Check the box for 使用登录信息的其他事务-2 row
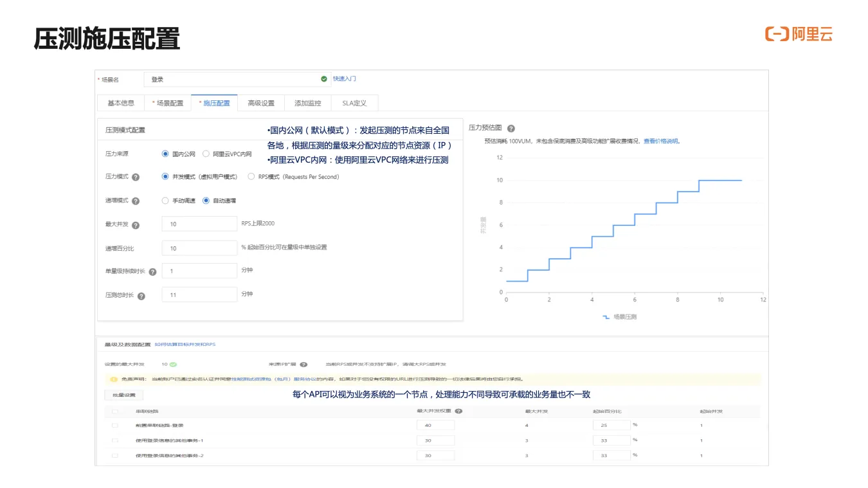 [115, 455]
